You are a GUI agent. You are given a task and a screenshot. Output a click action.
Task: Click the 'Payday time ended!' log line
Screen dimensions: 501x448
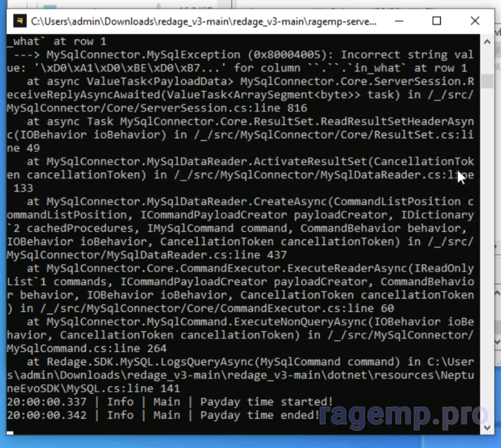tap(260, 415)
